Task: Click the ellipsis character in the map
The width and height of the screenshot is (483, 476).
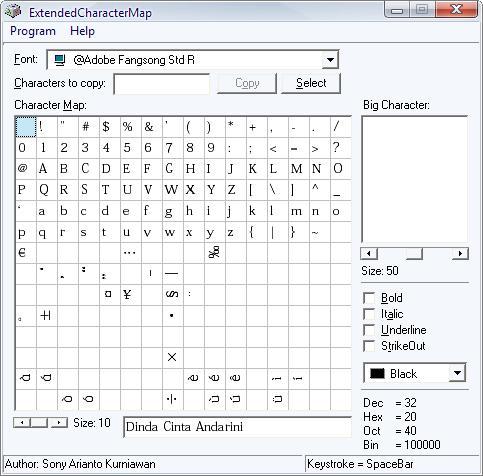Action: pos(131,253)
